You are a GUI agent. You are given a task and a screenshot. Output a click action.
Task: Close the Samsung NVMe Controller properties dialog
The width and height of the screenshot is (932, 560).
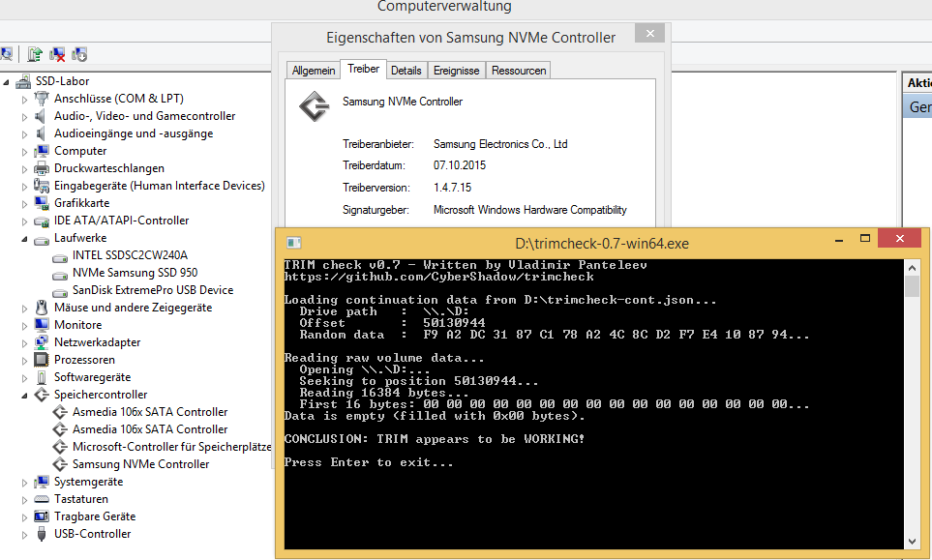point(649,33)
